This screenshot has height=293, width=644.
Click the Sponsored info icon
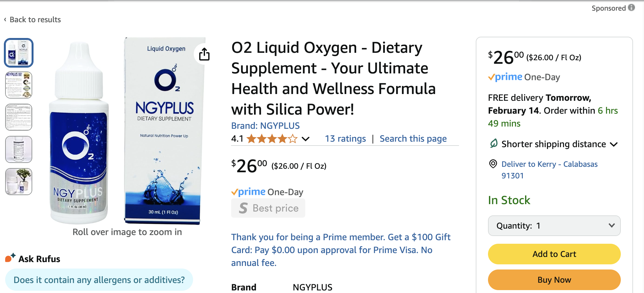[631, 7]
